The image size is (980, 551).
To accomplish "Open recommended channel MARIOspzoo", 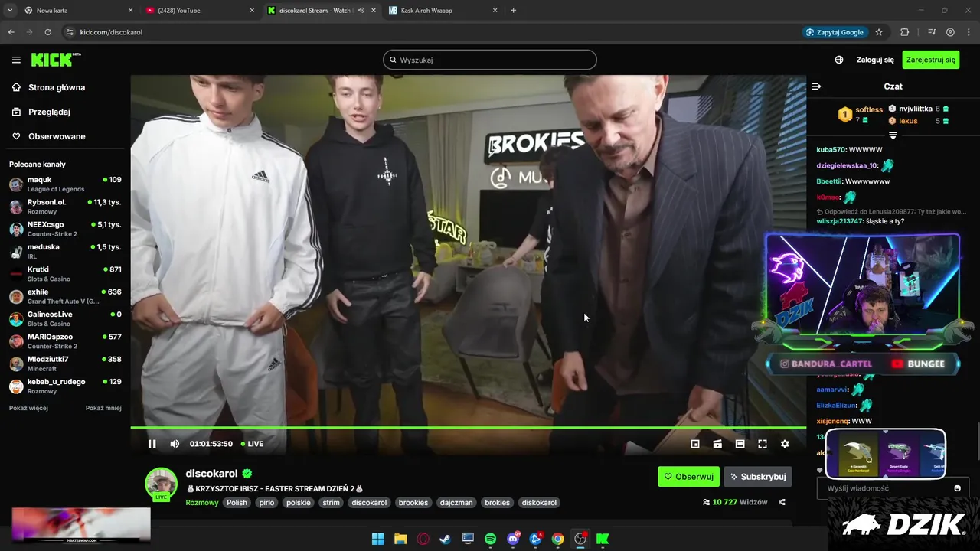I will click(65, 341).
